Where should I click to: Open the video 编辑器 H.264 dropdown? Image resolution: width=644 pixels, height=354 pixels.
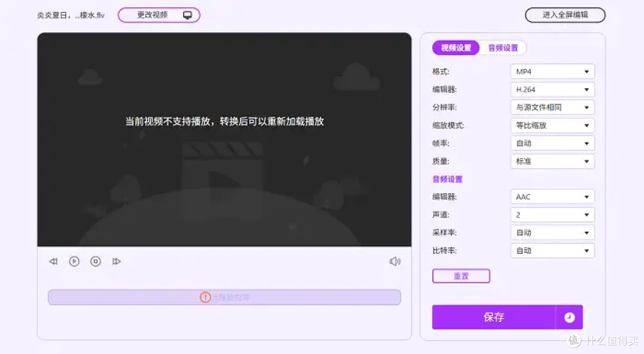coord(552,89)
